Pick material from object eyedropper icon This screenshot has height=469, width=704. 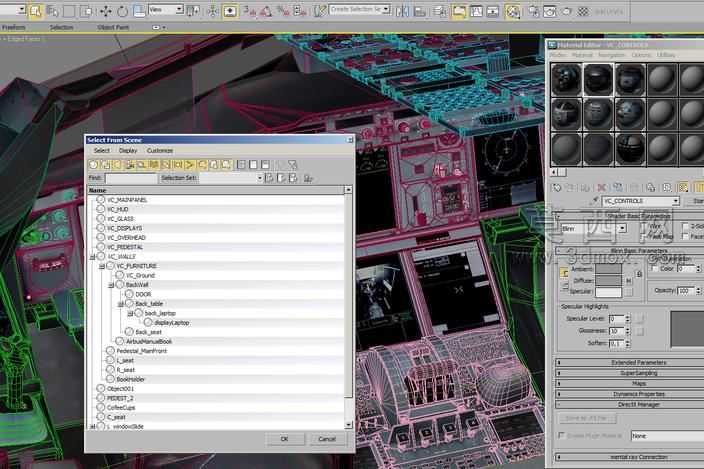[x=594, y=201]
